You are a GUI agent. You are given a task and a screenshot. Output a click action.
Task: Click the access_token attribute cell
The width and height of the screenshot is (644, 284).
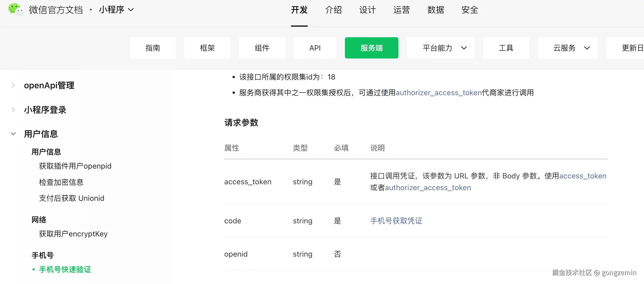[248, 182]
